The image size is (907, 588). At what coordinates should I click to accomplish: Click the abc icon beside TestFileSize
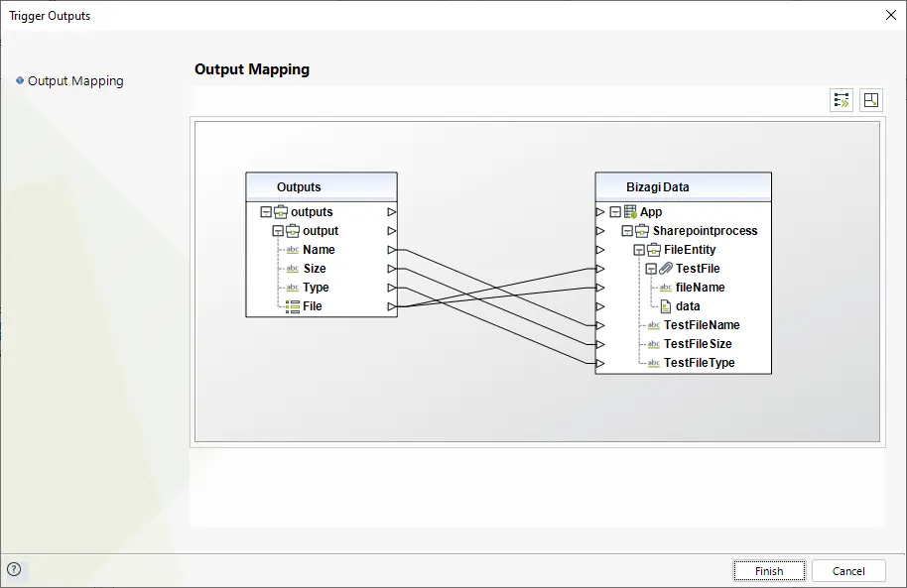654,344
